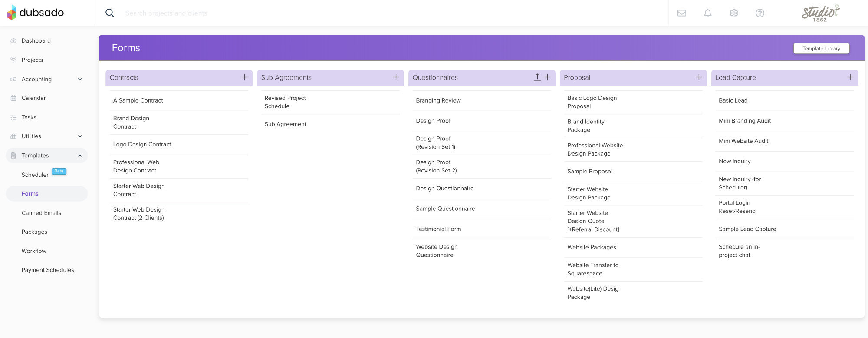
Task: Open Scheduler under Templates
Action: click(x=35, y=175)
